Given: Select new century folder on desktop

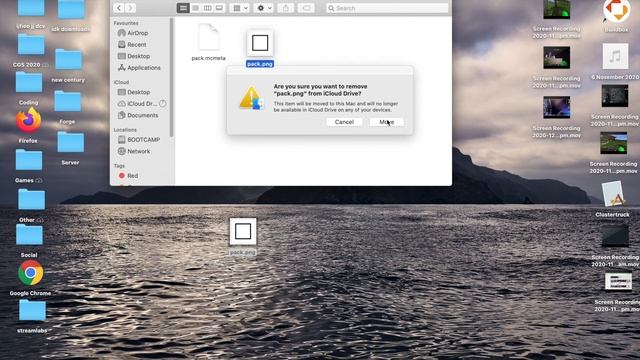Looking at the screenshot, I should [x=68, y=65].
